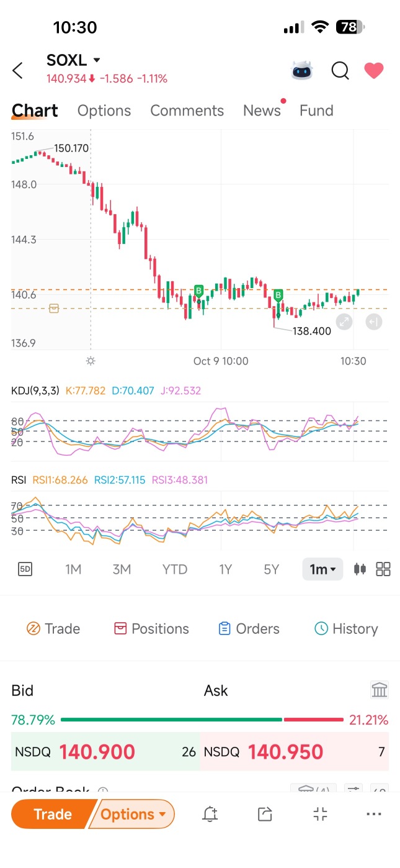This screenshot has height=868, width=400.
Task: Open the robot AI assistant icon
Action: pyautogui.click(x=303, y=71)
